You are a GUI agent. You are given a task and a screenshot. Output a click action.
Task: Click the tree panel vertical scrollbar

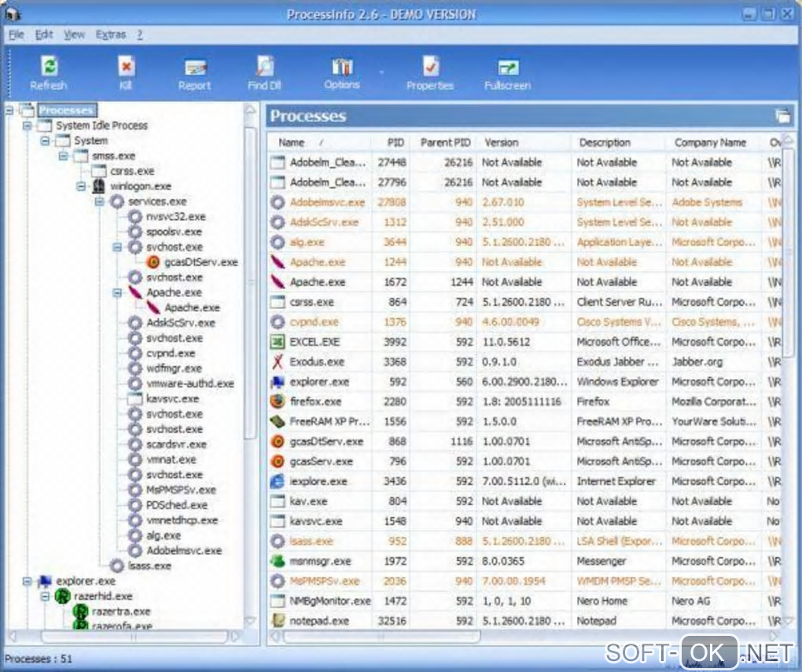click(x=250, y=284)
